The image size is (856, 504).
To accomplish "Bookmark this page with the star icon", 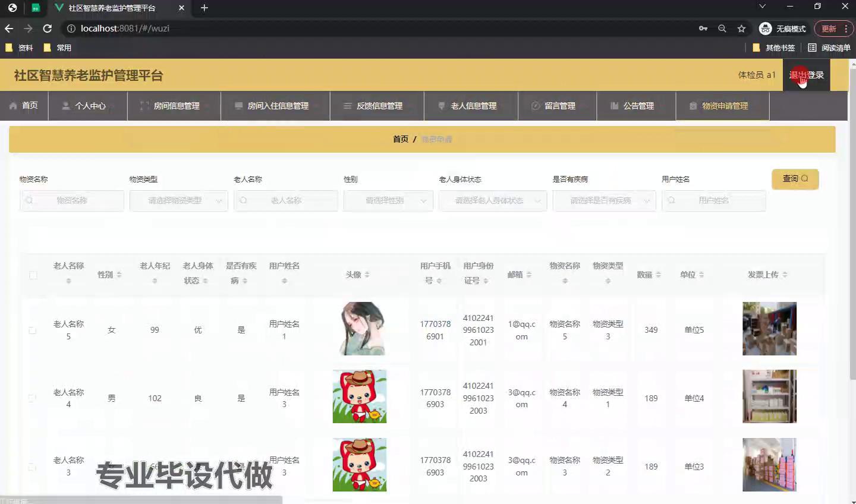I will coord(741,29).
